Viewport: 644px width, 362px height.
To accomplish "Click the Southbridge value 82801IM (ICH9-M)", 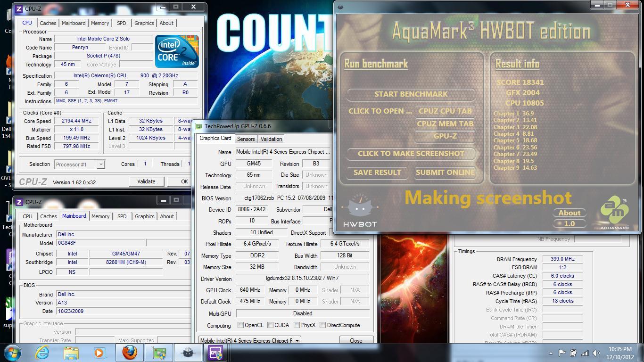I will 126,263.
